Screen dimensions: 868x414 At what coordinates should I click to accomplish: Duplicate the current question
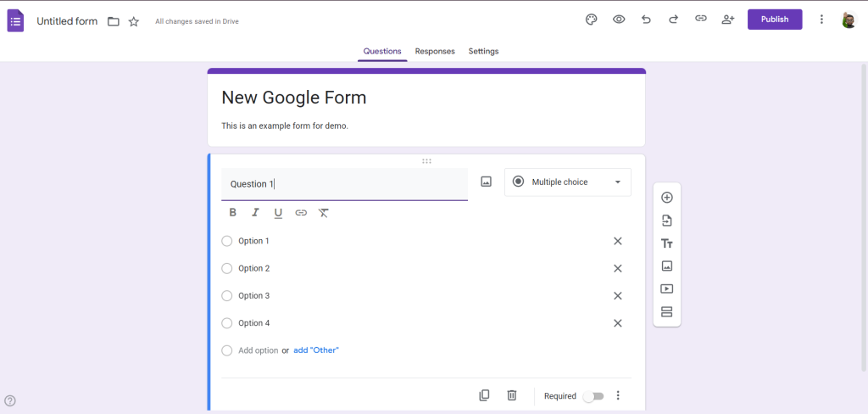pos(484,395)
